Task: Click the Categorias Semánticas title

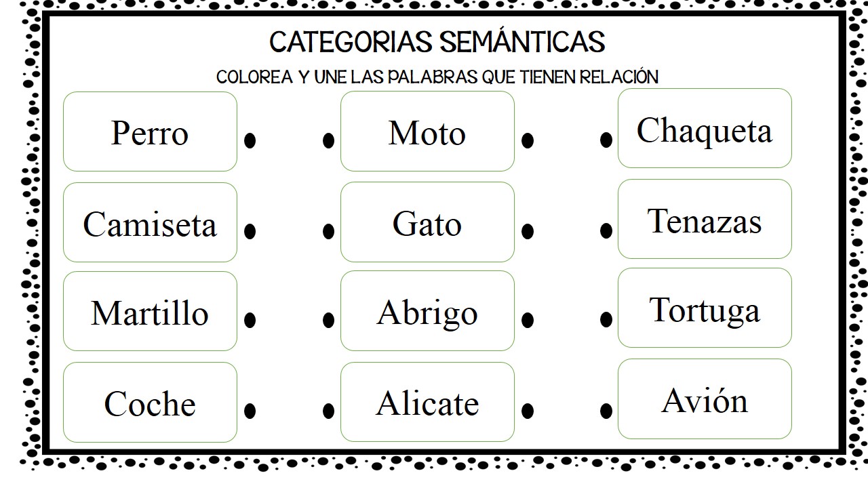Action: click(437, 42)
